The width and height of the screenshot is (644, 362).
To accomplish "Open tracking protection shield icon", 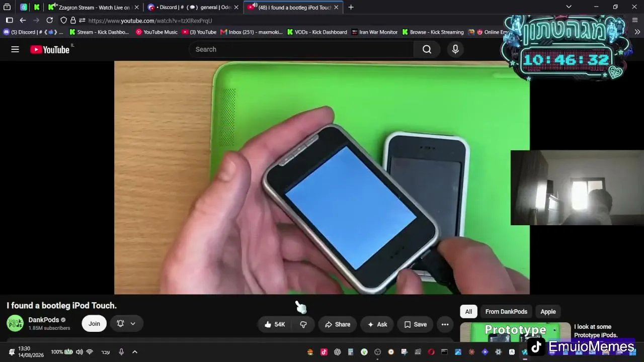I will 63,21.
